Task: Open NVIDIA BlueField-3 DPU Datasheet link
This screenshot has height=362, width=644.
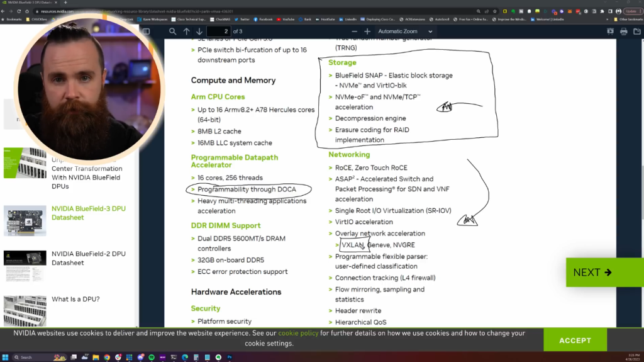Action: [89, 213]
